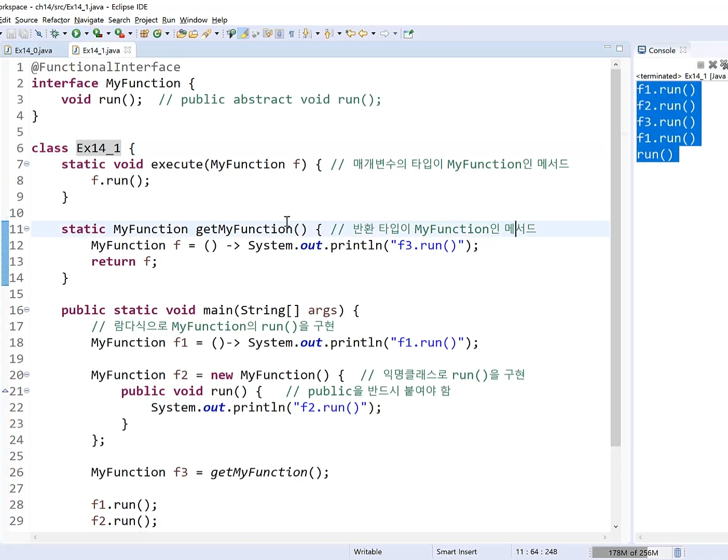Open the Refactor menu
This screenshot has height=560, width=728.
pos(56,20)
